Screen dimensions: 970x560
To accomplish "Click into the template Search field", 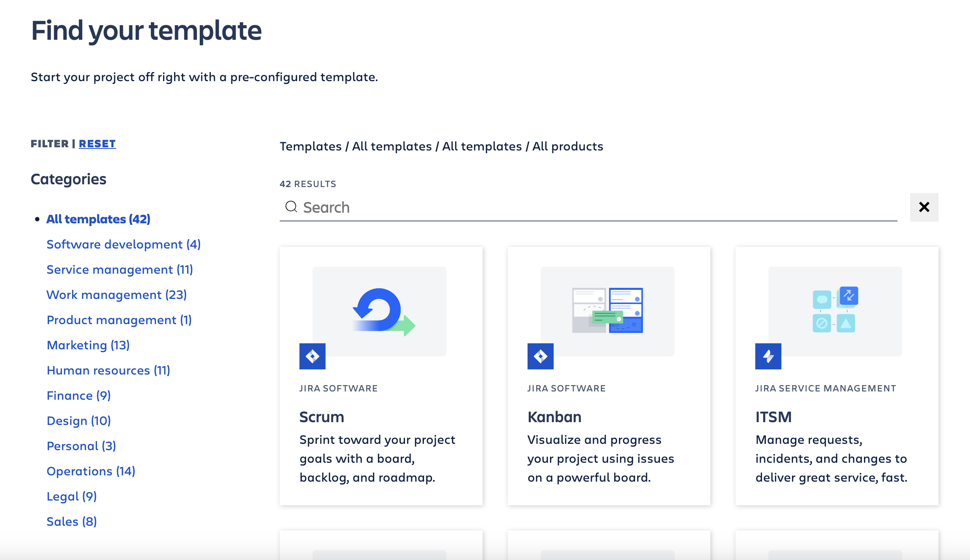I will [x=591, y=208].
